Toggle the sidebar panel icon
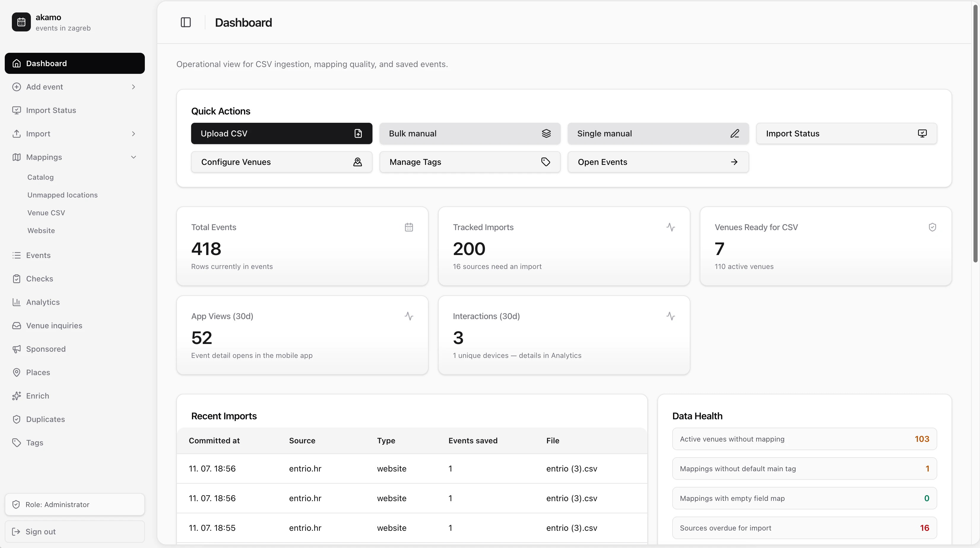The image size is (980, 548). (x=186, y=23)
